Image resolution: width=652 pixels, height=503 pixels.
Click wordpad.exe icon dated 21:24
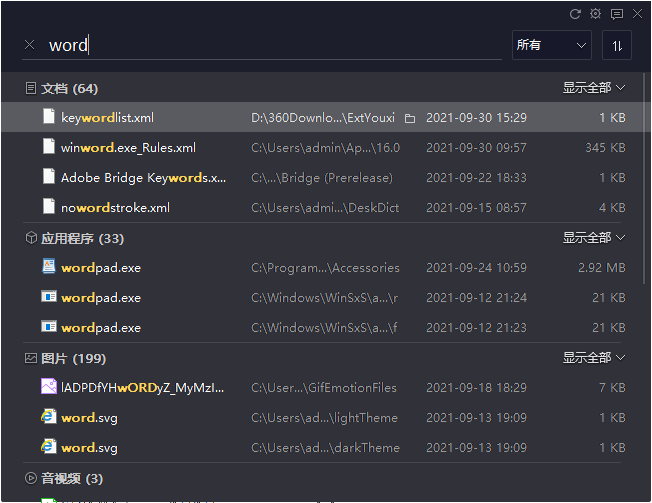point(49,296)
